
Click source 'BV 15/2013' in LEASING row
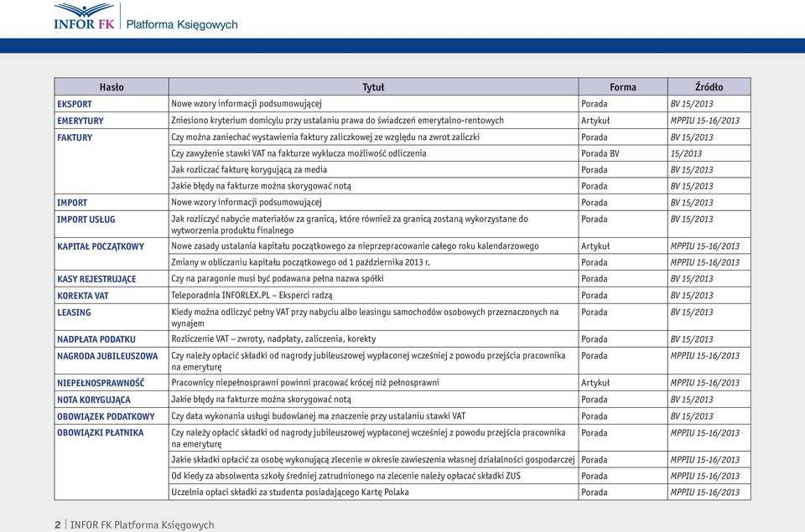point(692,312)
